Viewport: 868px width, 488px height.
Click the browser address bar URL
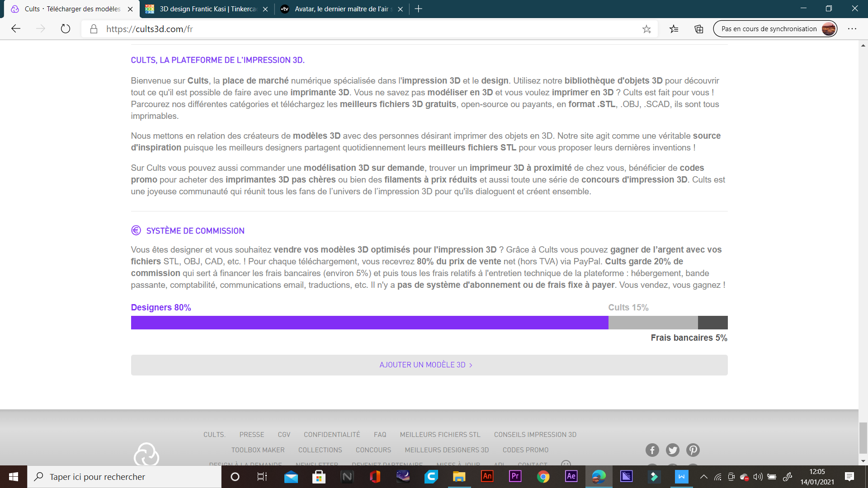pyautogui.click(x=150, y=29)
